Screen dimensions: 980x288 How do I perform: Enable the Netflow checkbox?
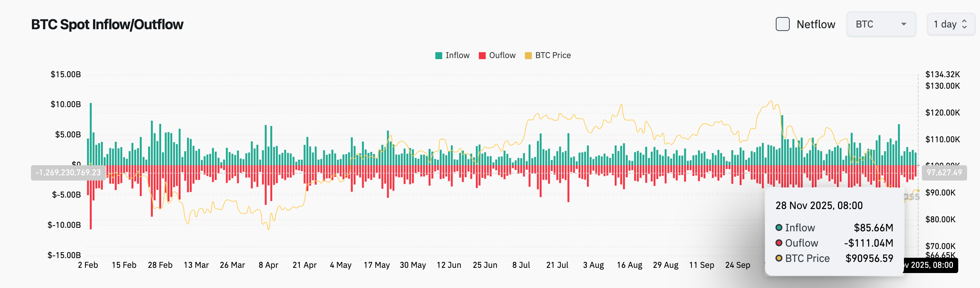782,24
